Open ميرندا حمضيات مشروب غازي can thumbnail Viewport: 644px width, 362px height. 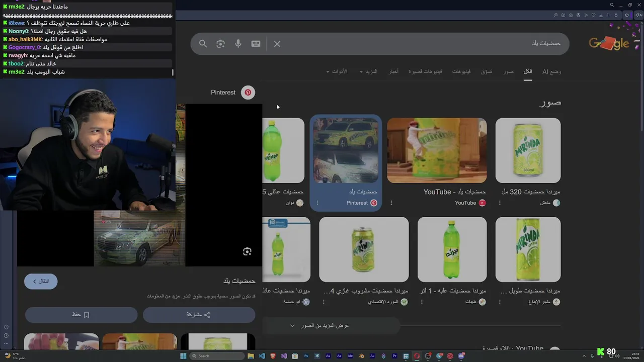[364, 249]
